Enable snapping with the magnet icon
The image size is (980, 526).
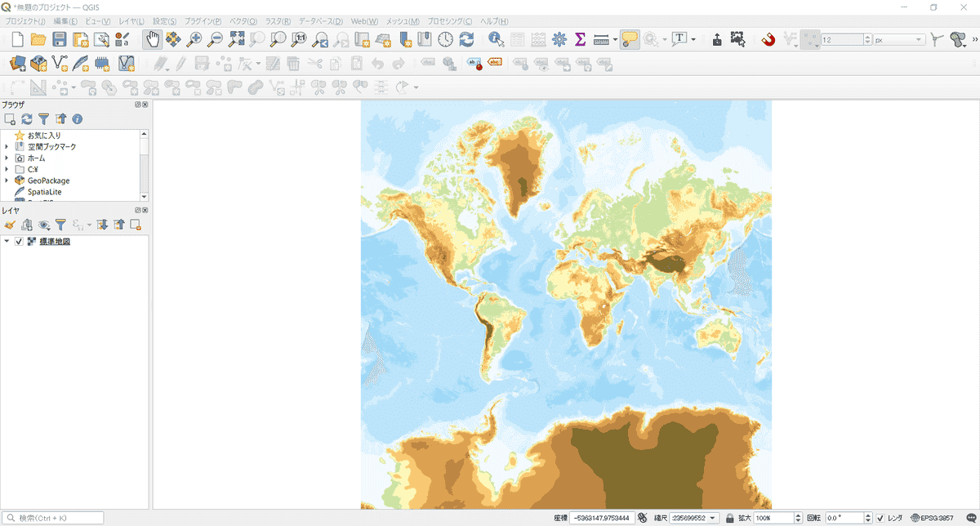pyautogui.click(x=768, y=39)
